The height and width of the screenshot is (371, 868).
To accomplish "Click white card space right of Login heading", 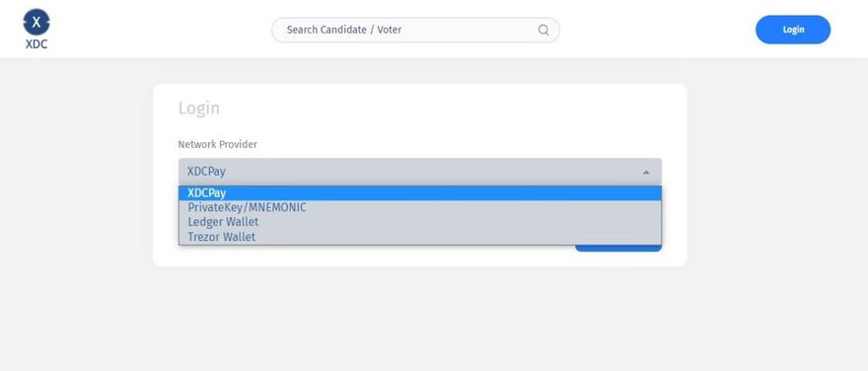I will point(443,108).
